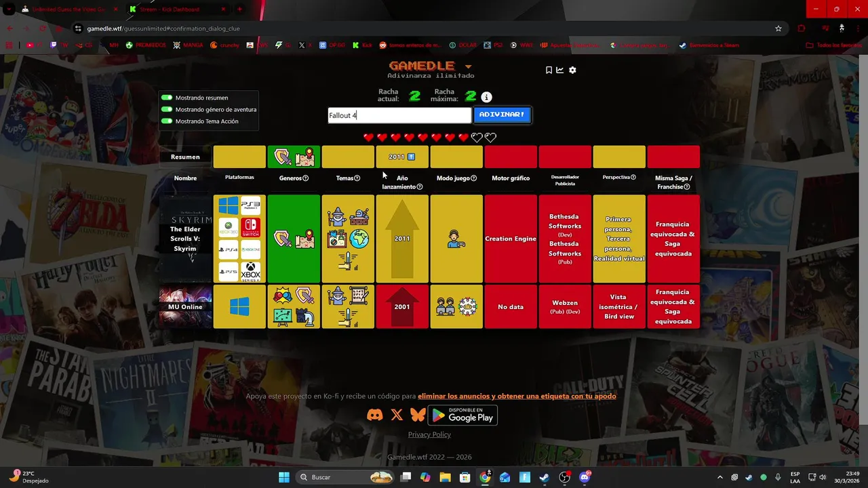This screenshot has height=488, width=868.
Task: Click the OBS icon on the taskbar
Action: pyautogui.click(x=564, y=477)
